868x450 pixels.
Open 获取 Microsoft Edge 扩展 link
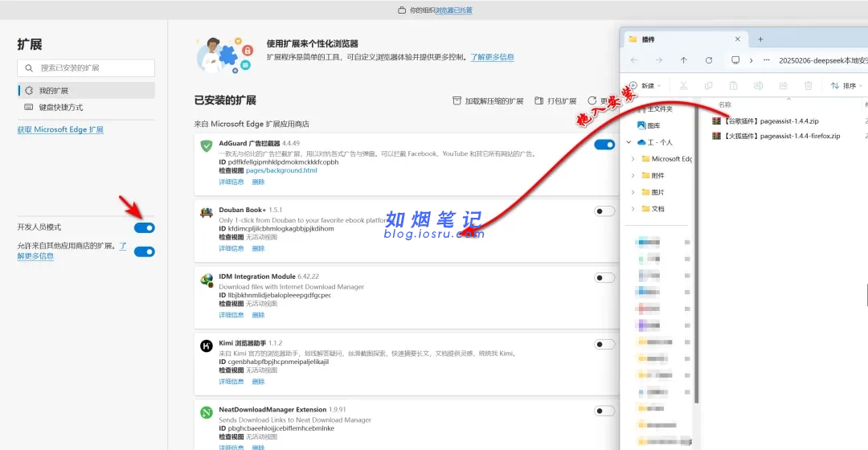click(60, 129)
